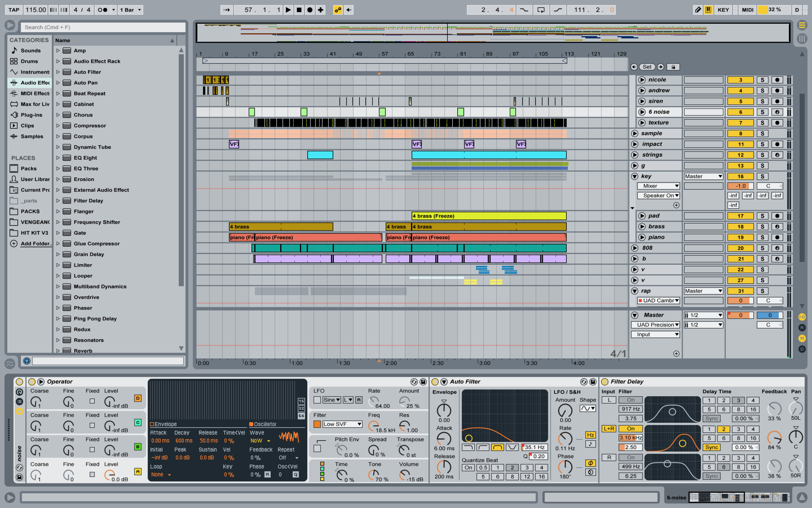Image resolution: width=812 pixels, height=508 pixels.
Task: Expand Beat Repeat folder
Action: click(58, 93)
